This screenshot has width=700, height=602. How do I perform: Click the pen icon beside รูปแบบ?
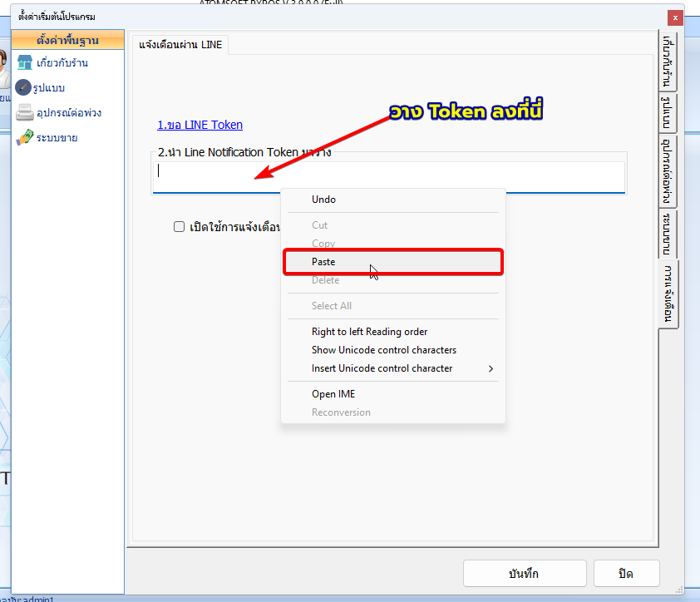pos(23,87)
